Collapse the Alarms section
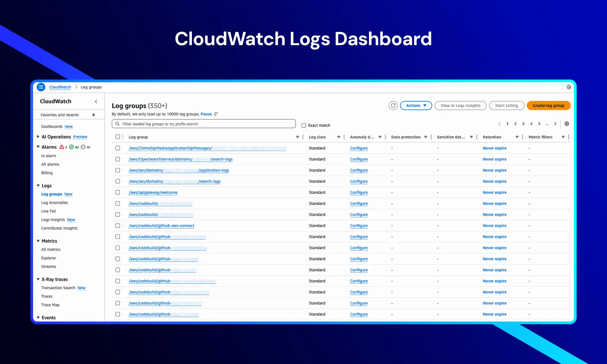607x364 pixels. tap(38, 147)
